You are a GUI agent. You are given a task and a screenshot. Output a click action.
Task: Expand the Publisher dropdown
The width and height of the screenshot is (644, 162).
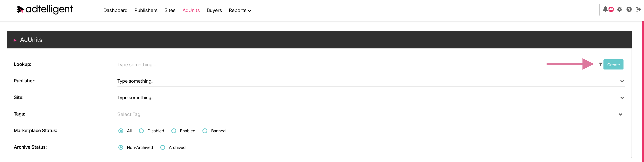(622, 81)
